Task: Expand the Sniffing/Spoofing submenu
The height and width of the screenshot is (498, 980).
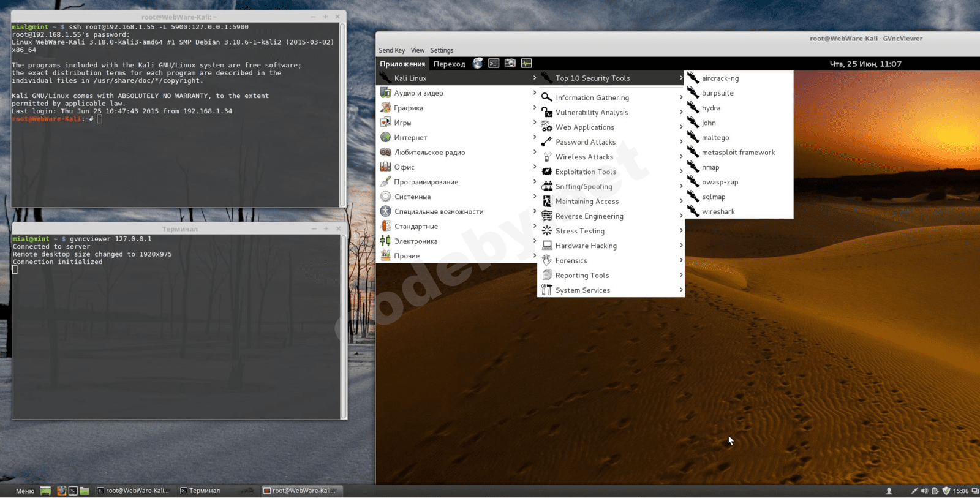Action: pyautogui.click(x=611, y=186)
